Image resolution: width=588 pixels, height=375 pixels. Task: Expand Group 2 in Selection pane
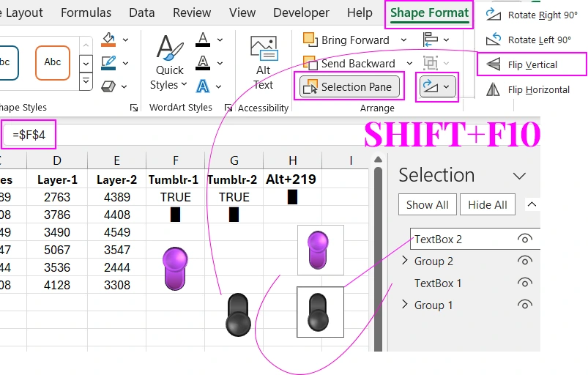[405, 261]
